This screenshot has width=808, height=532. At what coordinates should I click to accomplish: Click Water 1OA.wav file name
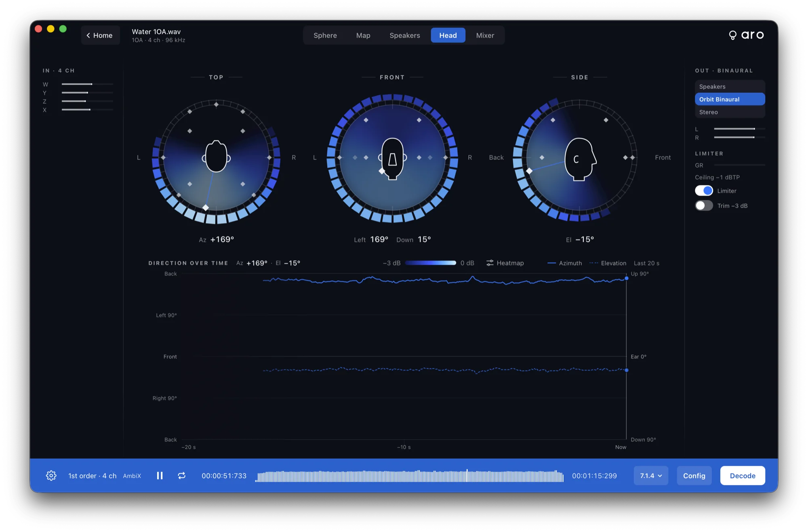click(156, 31)
